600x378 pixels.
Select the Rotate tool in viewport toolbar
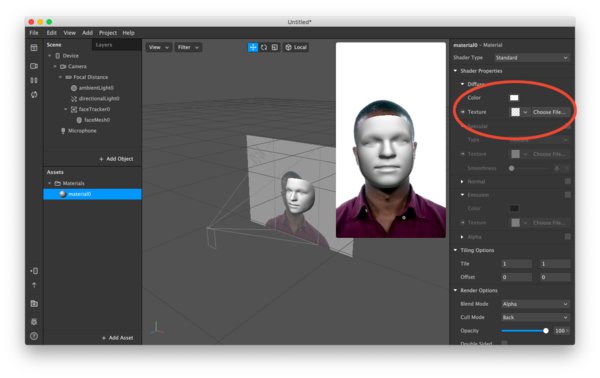(264, 47)
